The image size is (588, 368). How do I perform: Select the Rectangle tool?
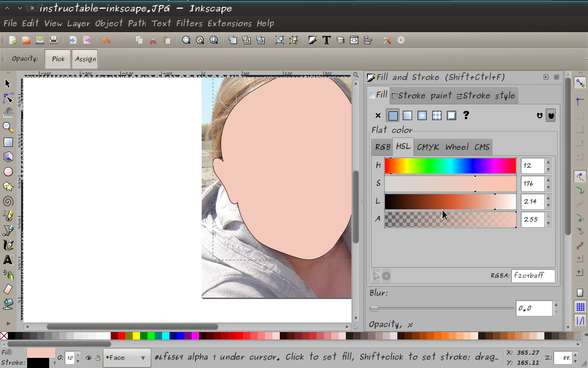pyautogui.click(x=8, y=142)
